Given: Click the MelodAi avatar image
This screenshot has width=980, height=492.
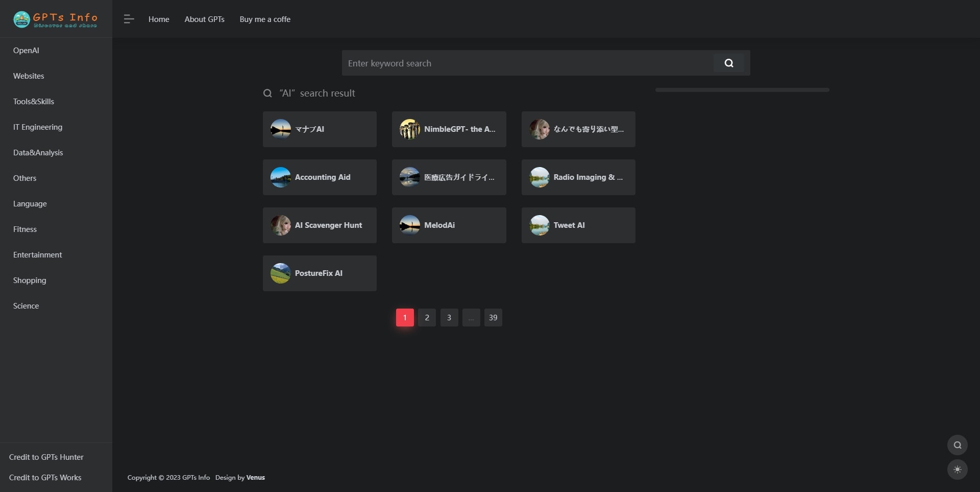Looking at the screenshot, I should [x=410, y=225].
